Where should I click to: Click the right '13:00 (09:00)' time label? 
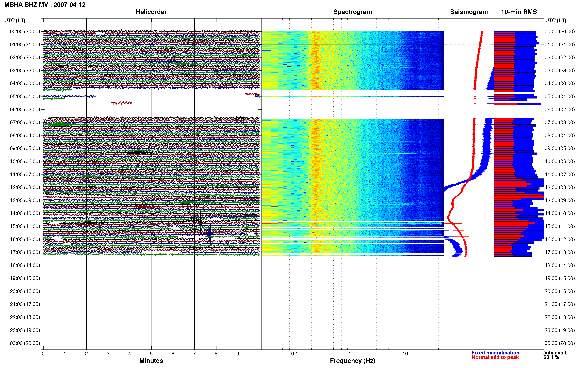(x=560, y=200)
